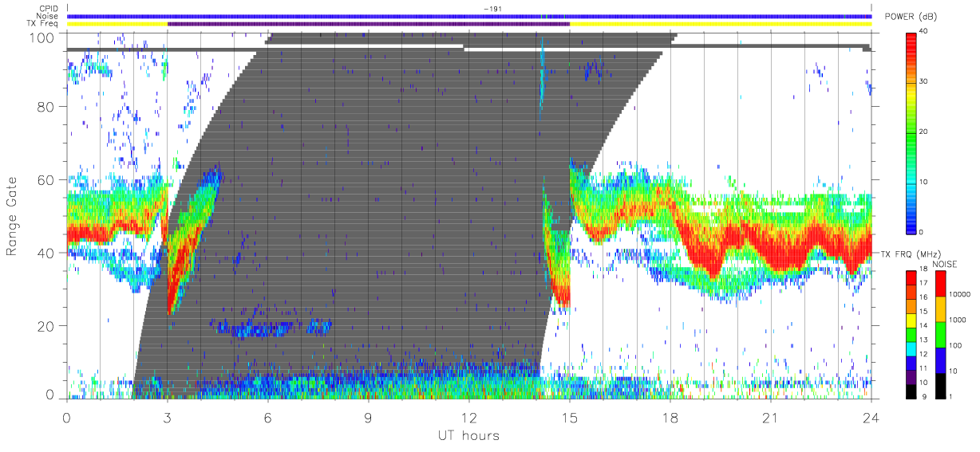Click the "CPID" label above the plot
The image size is (980, 452).
point(49,9)
